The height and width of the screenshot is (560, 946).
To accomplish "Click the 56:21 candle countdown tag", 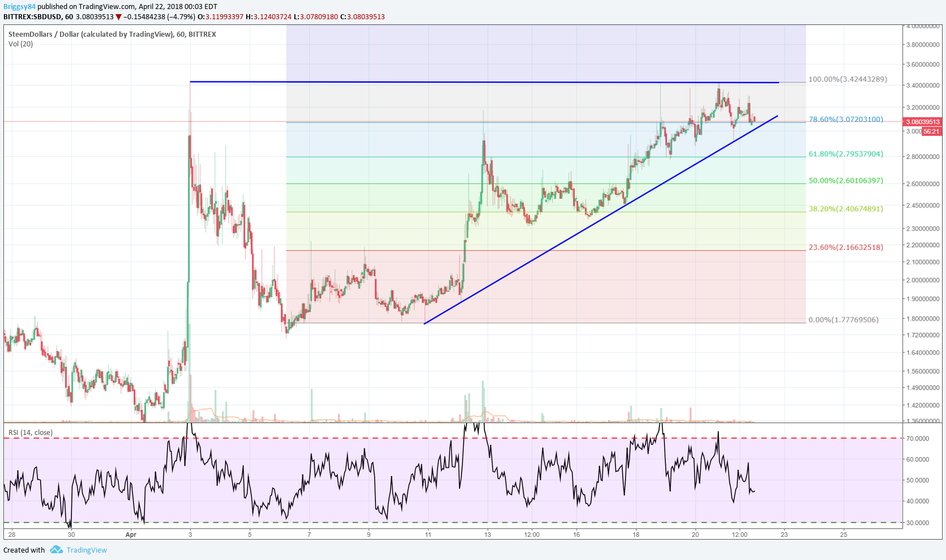I will 931,131.
